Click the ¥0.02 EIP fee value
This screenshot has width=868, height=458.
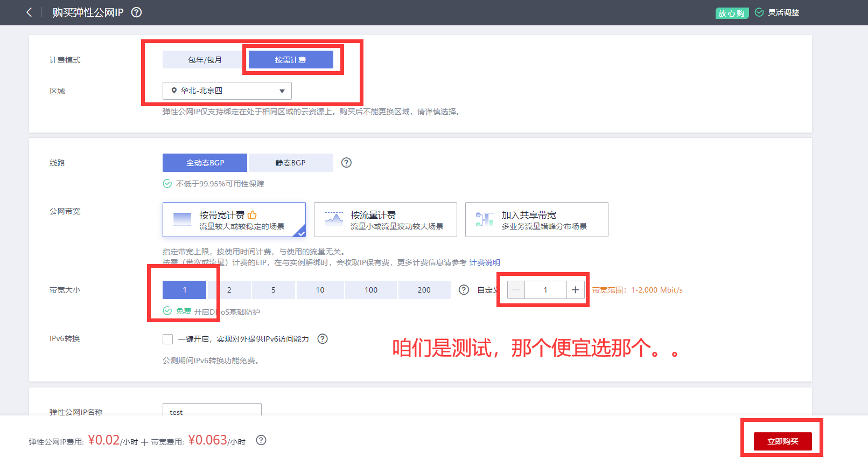click(x=103, y=440)
